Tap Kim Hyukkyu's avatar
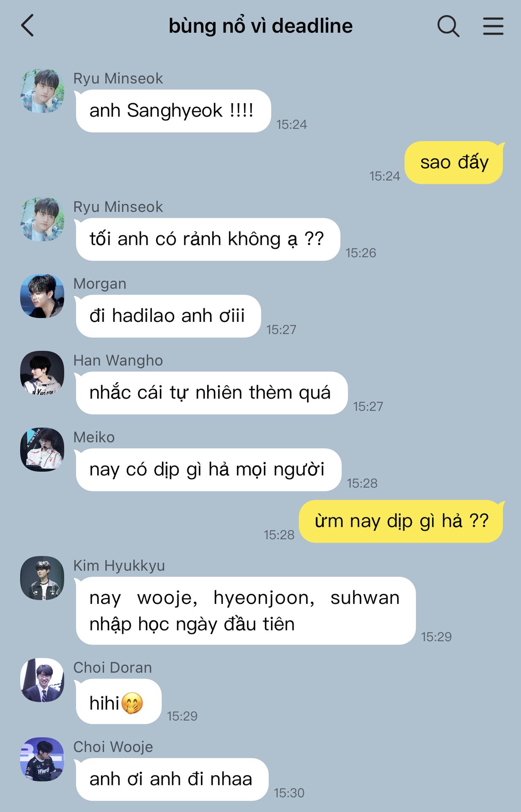 coord(42,578)
